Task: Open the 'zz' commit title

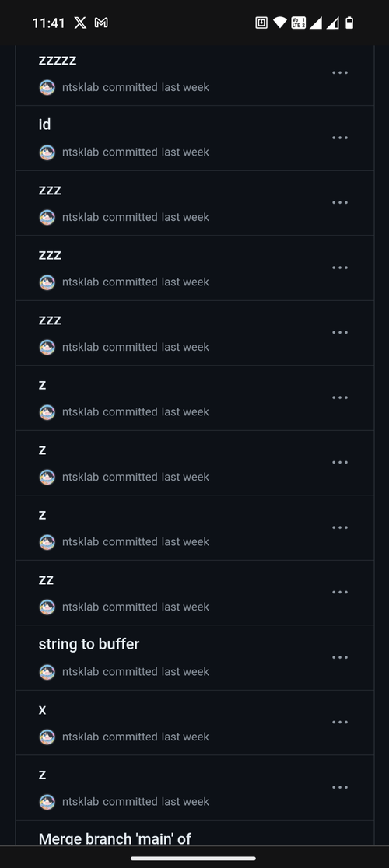Action: point(46,580)
